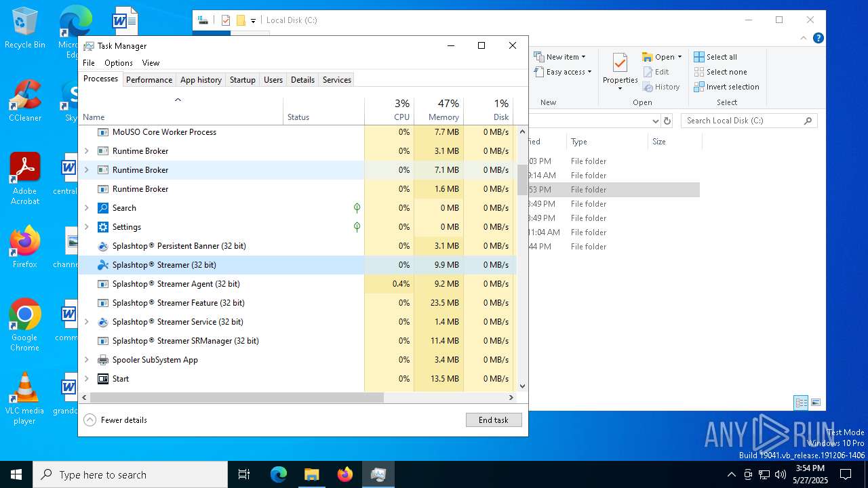Viewport: 868px width, 488px height.
Task: Switch to File Explorer large icons view
Action: click(816, 403)
